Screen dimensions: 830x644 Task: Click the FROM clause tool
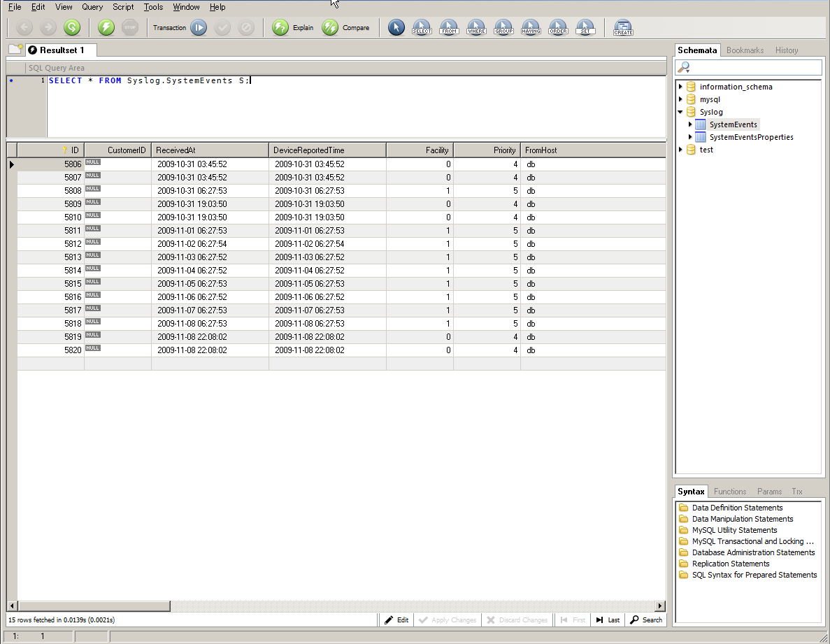(x=449, y=27)
